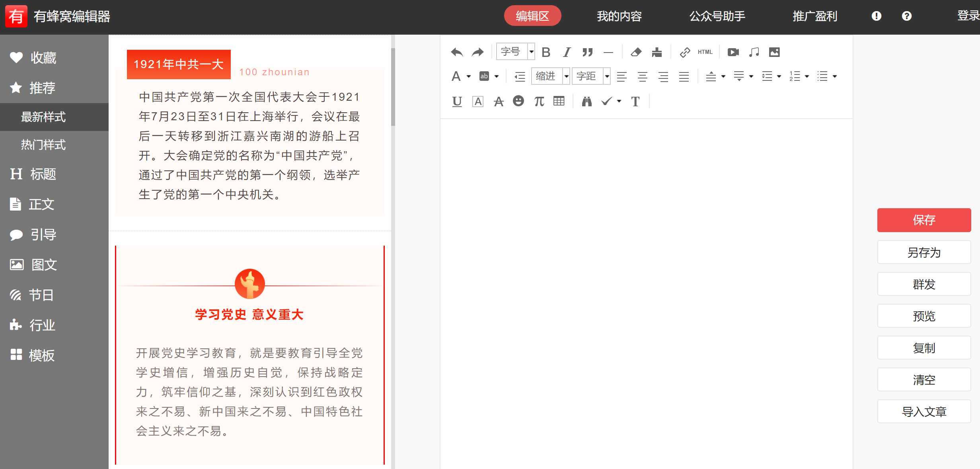The width and height of the screenshot is (980, 469).
Task: Open the 热门样式 sidebar item
Action: pos(43,145)
